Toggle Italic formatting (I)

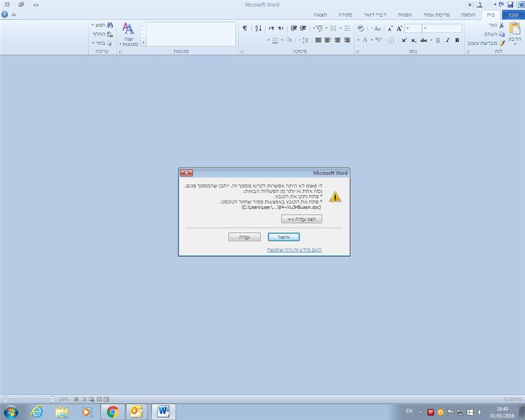pyautogui.click(x=447, y=40)
